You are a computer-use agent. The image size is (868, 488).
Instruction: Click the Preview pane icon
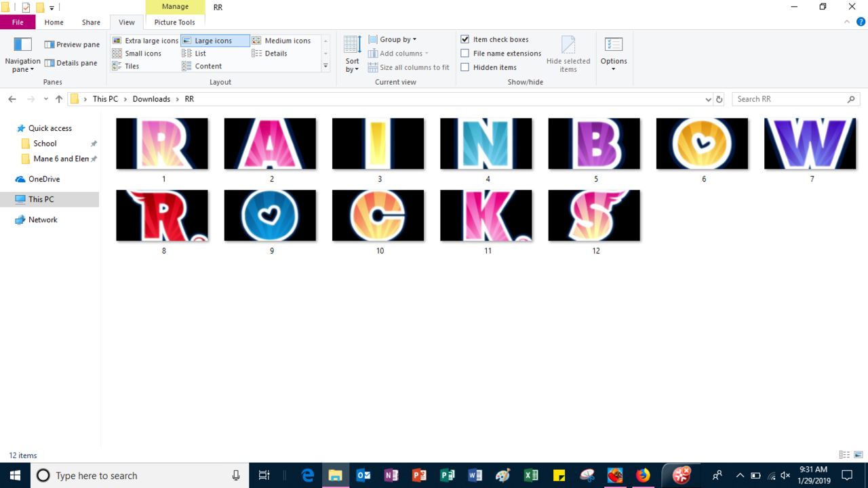(50, 45)
